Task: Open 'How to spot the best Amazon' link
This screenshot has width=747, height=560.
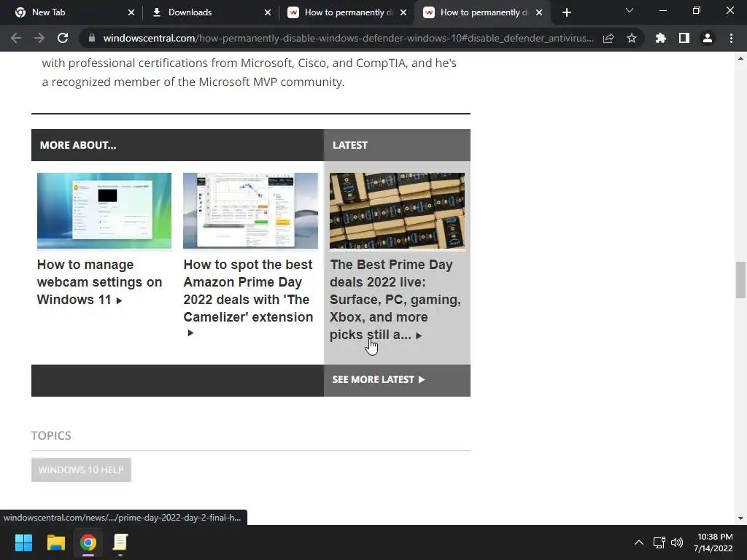Action: pyautogui.click(x=248, y=290)
